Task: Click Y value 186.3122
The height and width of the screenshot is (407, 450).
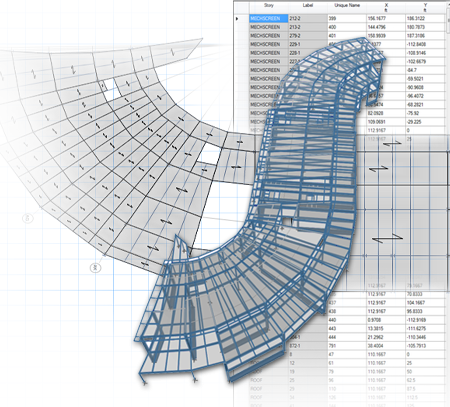Action: [x=425, y=18]
